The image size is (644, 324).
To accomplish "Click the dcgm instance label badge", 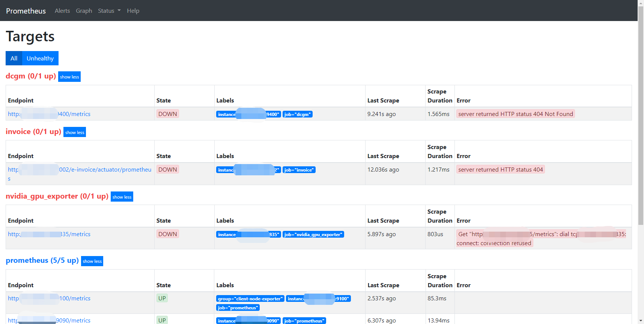I will (248, 114).
